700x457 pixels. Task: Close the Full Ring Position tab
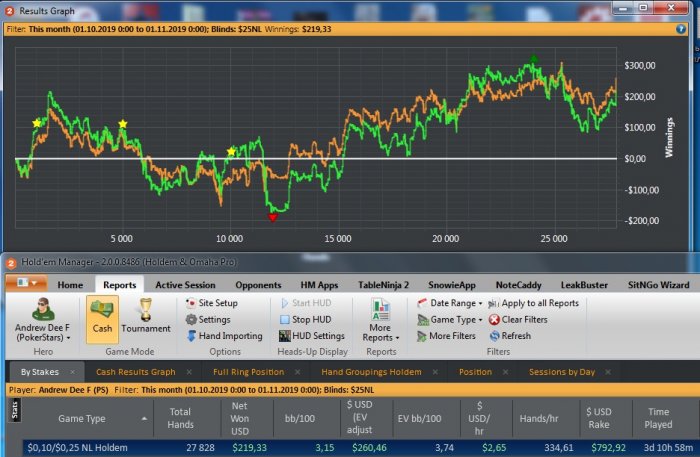[298, 372]
